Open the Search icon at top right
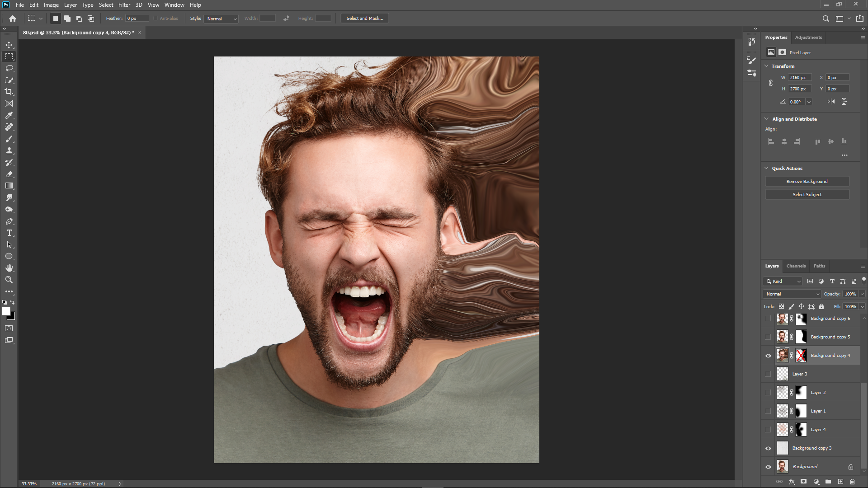The height and width of the screenshot is (488, 868). [826, 19]
